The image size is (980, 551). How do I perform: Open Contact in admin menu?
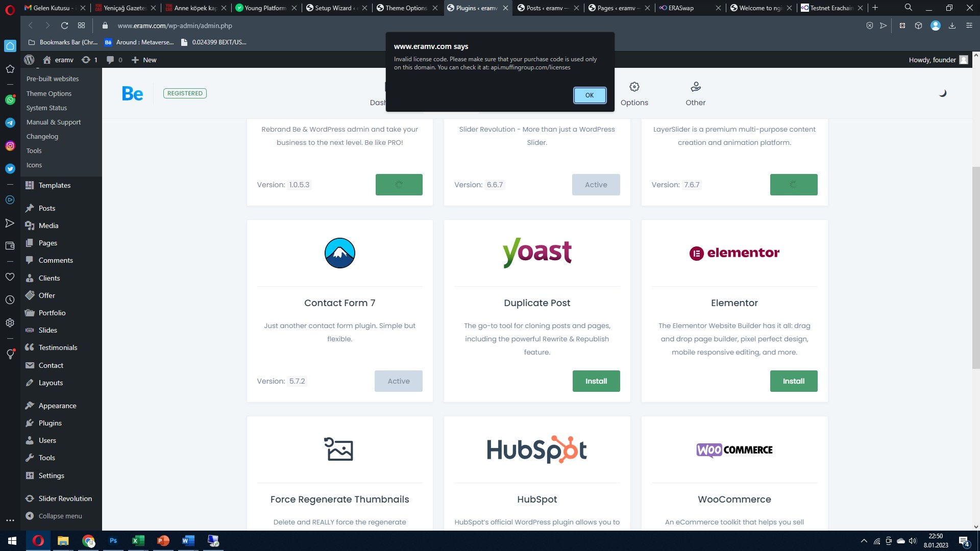click(51, 365)
